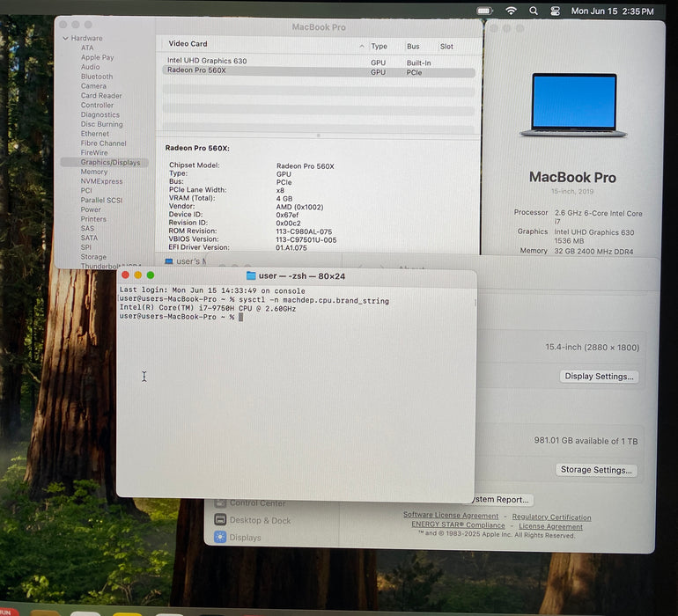Click the date and time clock
Screen dimensions: 678x616
tap(612, 11)
